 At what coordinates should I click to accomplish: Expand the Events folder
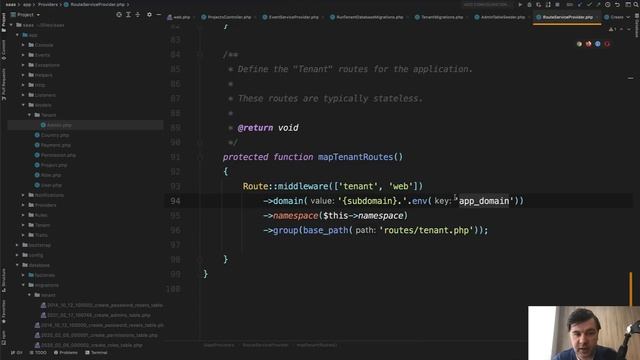point(23,55)
